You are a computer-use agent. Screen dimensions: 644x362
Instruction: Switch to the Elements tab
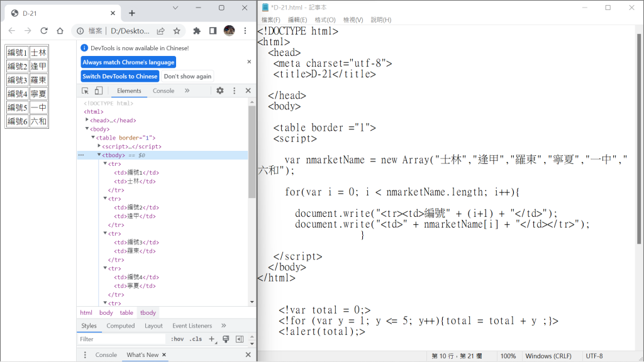pyautogui.click(x=129, y=90)
